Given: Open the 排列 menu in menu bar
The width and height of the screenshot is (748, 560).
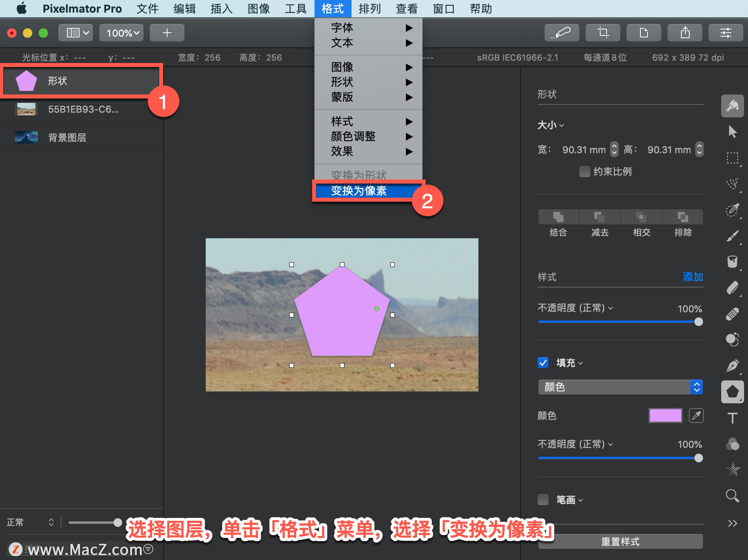Looking at the screenshot, I should coord(370,9).
